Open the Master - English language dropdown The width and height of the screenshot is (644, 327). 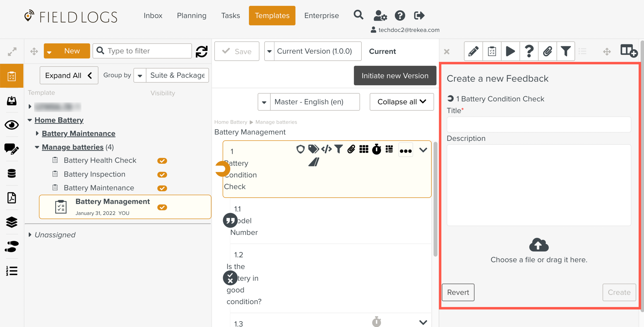pos(264,102)
